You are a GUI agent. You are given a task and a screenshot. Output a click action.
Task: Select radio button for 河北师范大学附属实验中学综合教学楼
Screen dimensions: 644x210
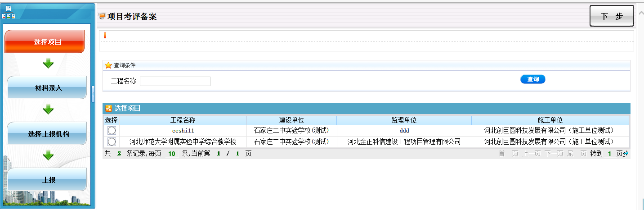coord(112,142)
